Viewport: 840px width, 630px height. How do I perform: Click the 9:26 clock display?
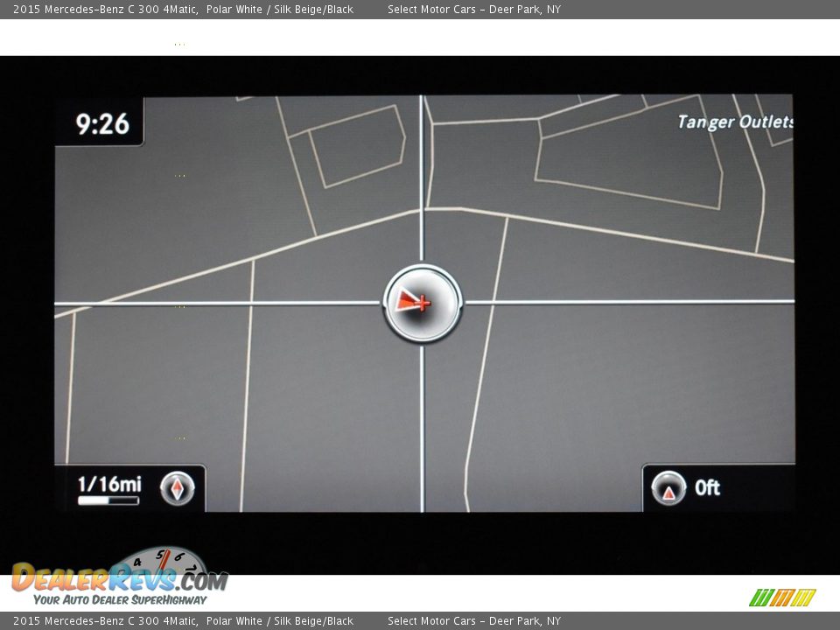(x=102, y=123)
